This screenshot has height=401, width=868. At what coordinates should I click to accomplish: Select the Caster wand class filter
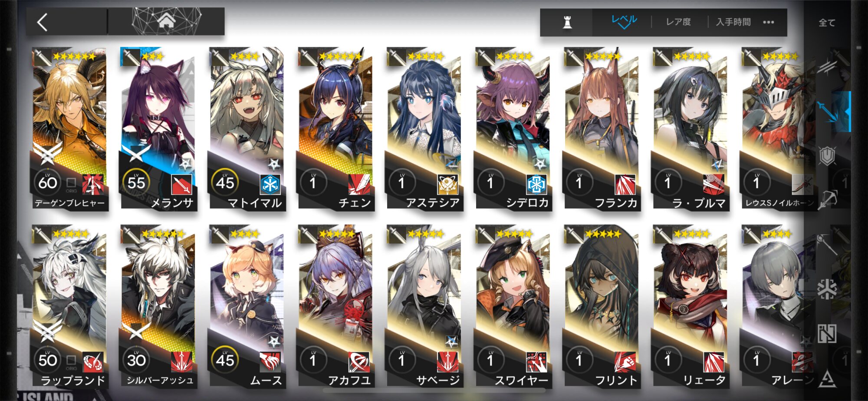[827, 244]
